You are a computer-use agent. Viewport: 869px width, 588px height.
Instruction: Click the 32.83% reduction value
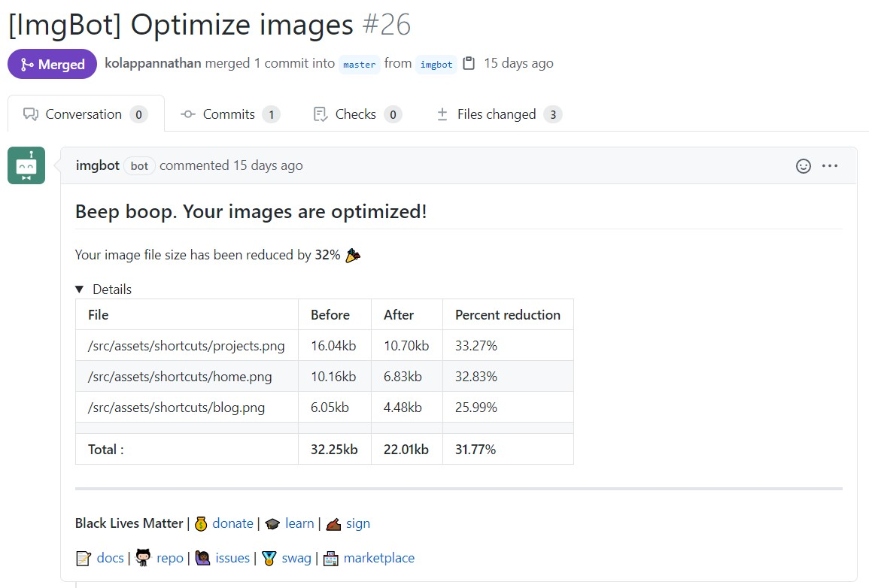pyautogui.click(x=476, y=377)
